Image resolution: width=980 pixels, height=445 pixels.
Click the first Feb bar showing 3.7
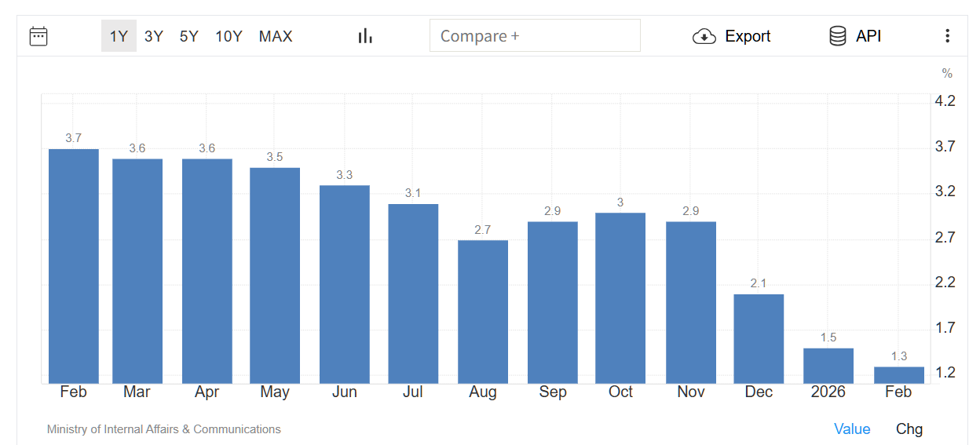(74, 267)
